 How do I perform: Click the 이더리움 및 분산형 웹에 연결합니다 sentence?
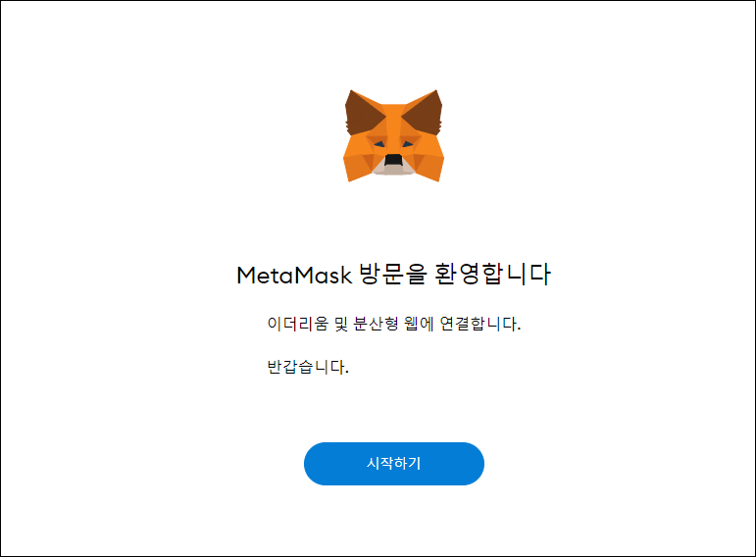[394, 324]
